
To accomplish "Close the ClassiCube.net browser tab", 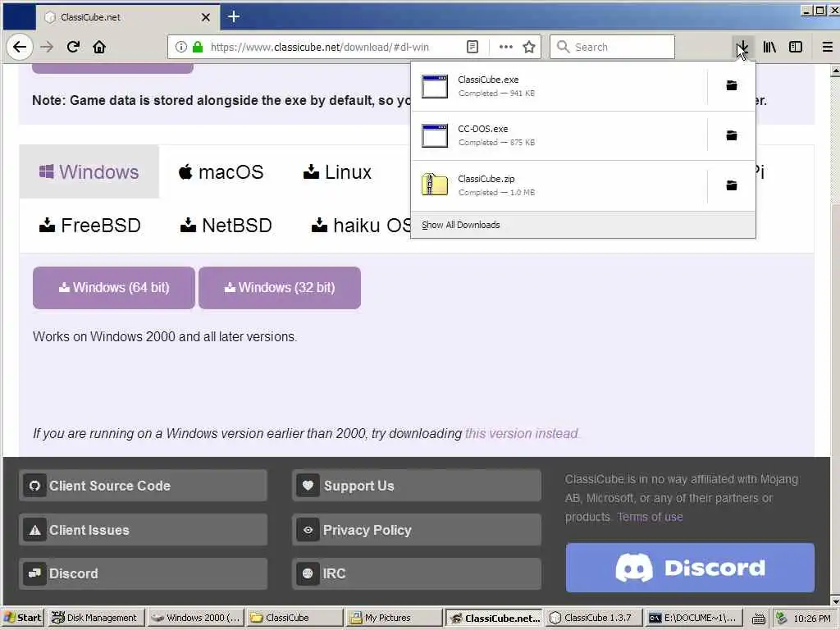I will pos(206,17).
